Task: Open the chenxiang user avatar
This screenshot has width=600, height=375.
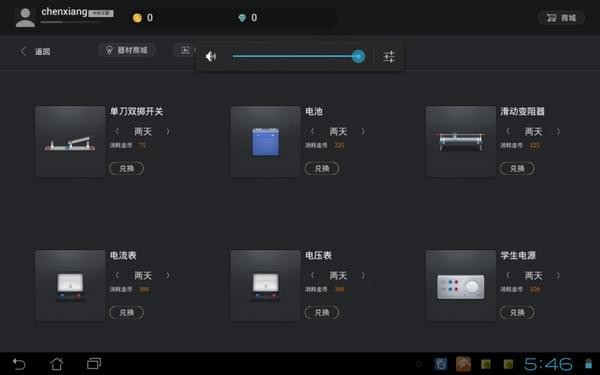Action: point(25,18)
